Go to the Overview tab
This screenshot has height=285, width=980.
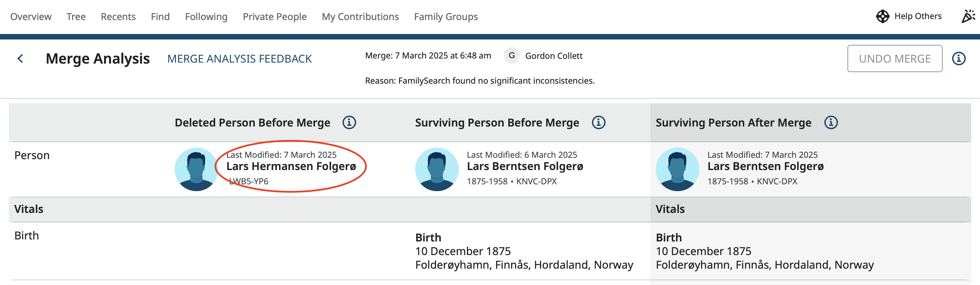(31, 17)
